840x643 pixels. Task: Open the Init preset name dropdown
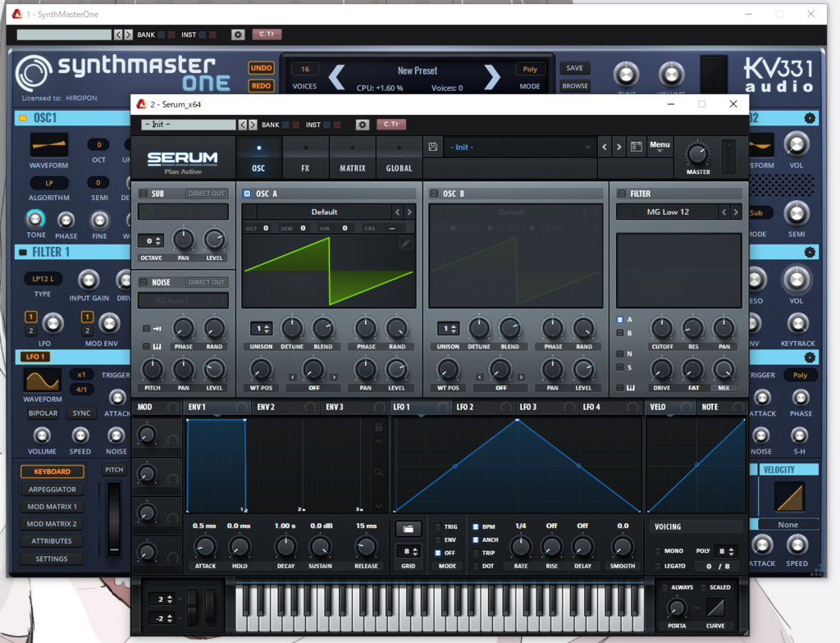click(519, 147)
